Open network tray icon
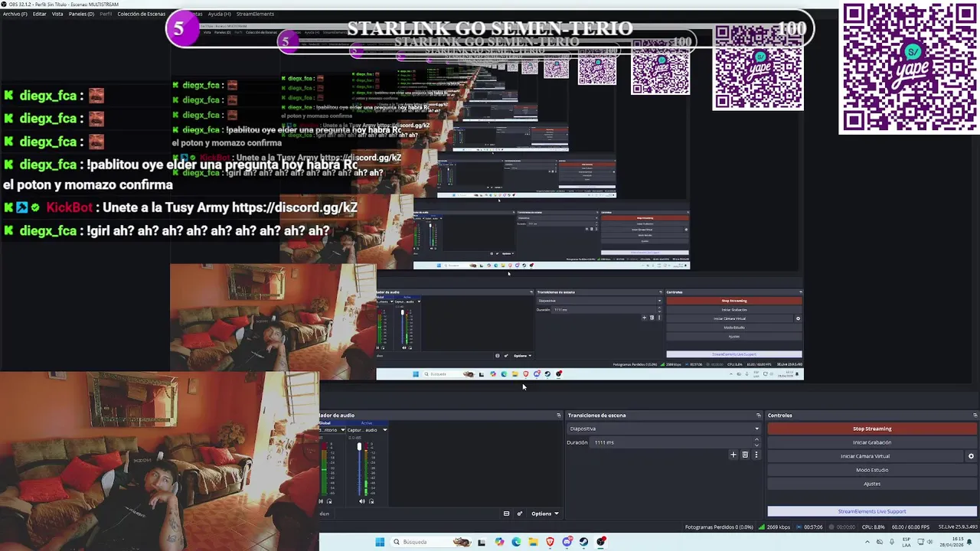The image size is (980, 551). 921,542
